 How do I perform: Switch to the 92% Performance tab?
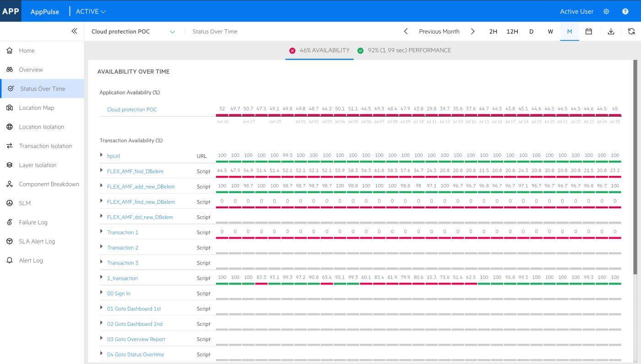coord(404,50)
